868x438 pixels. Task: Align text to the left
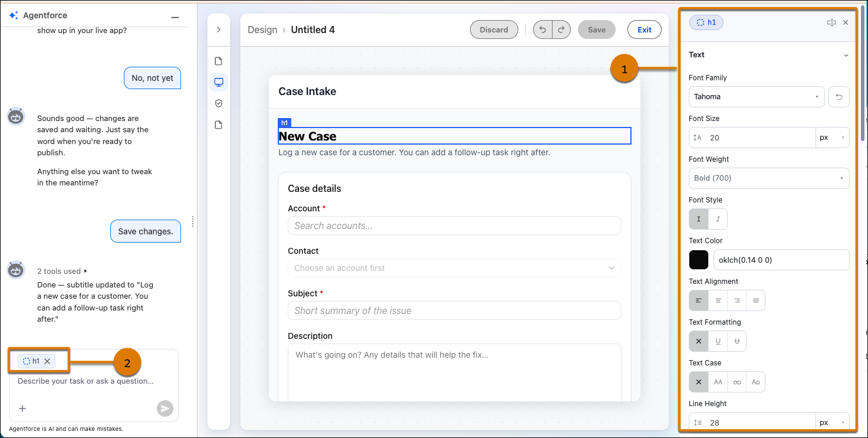(699, 300)
